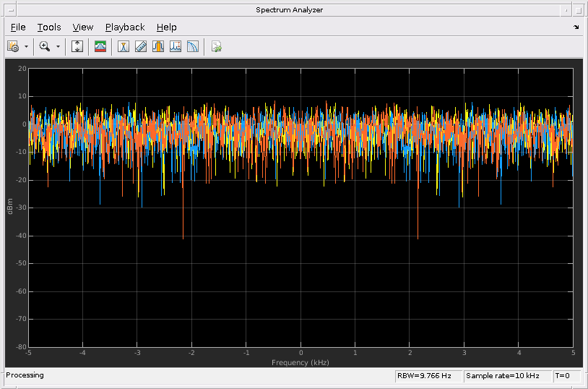This screenshot has height=389, width=588.
Task: Open the Playback menu
Action: [125, 27]
